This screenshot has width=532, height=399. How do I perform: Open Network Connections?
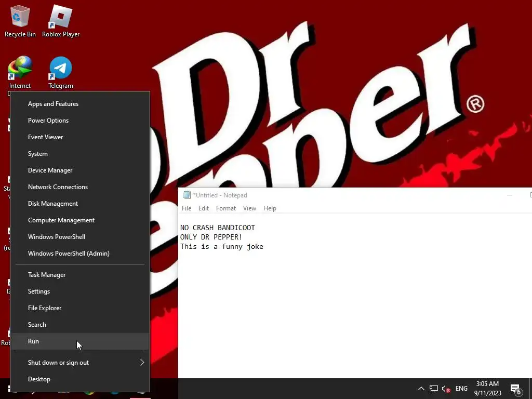(80, 187)
